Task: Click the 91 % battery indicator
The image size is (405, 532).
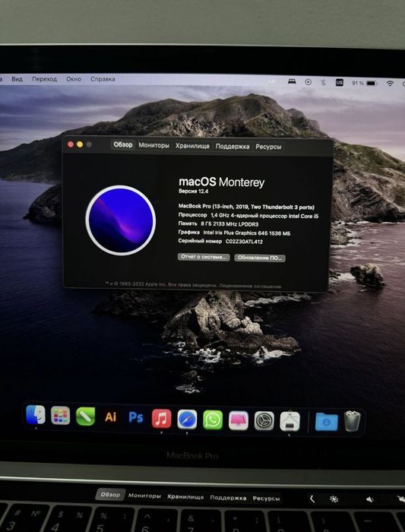Action: click(x=364, y=83)
